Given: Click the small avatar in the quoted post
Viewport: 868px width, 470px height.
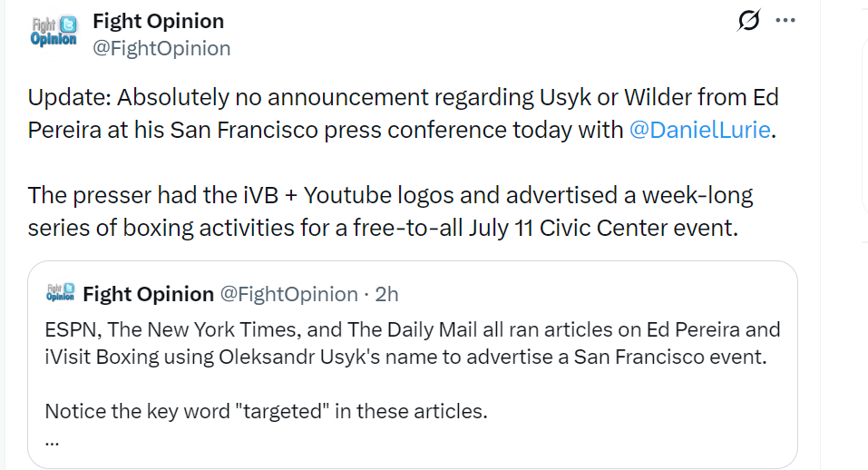Looking at the screenshot, I should (61, 294).
